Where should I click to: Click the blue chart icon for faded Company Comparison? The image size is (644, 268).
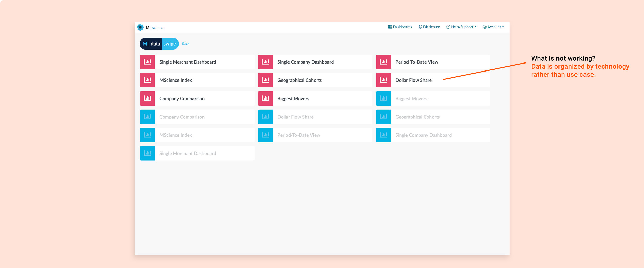pyautogui.click(x=147, y=117)
